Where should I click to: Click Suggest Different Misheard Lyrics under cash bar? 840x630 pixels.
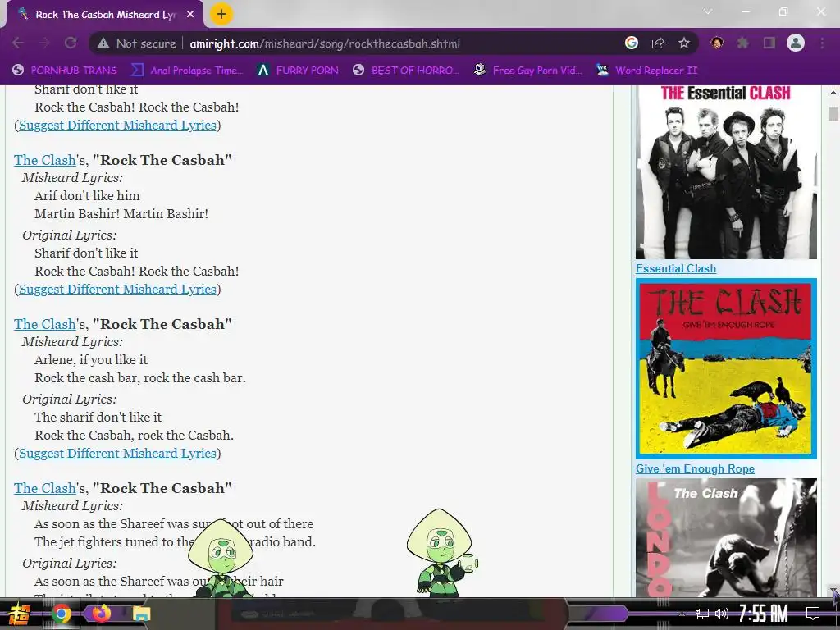point(117,453)
